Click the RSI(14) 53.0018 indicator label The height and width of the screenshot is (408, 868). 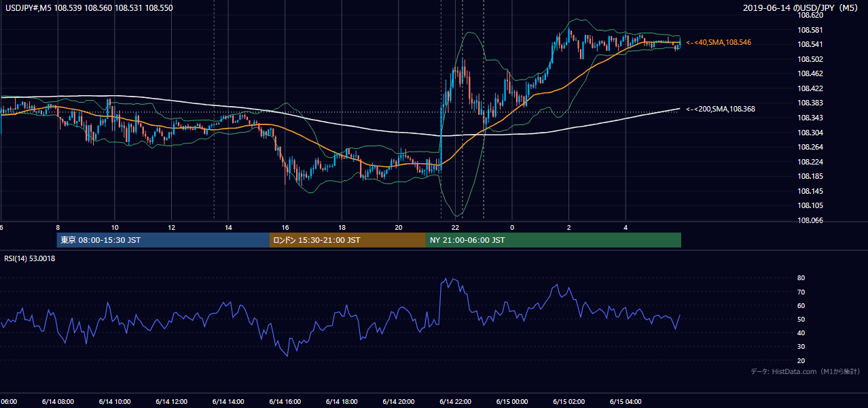click(30, 258)
